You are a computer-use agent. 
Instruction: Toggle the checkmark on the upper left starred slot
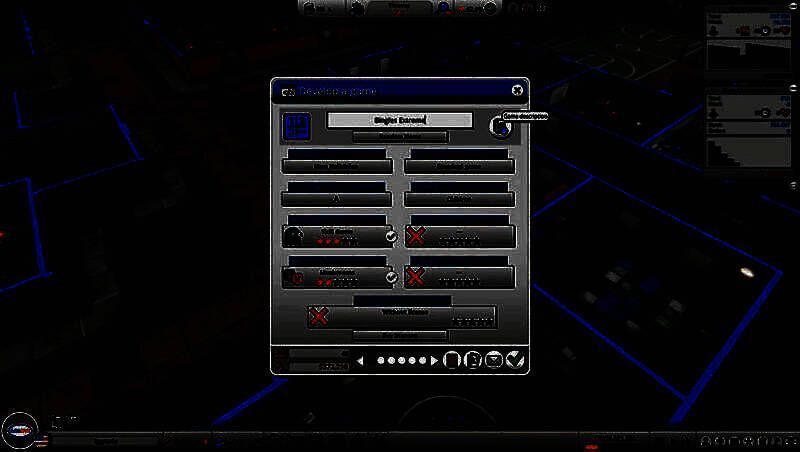pyautogui.click(x=391, y=236)
